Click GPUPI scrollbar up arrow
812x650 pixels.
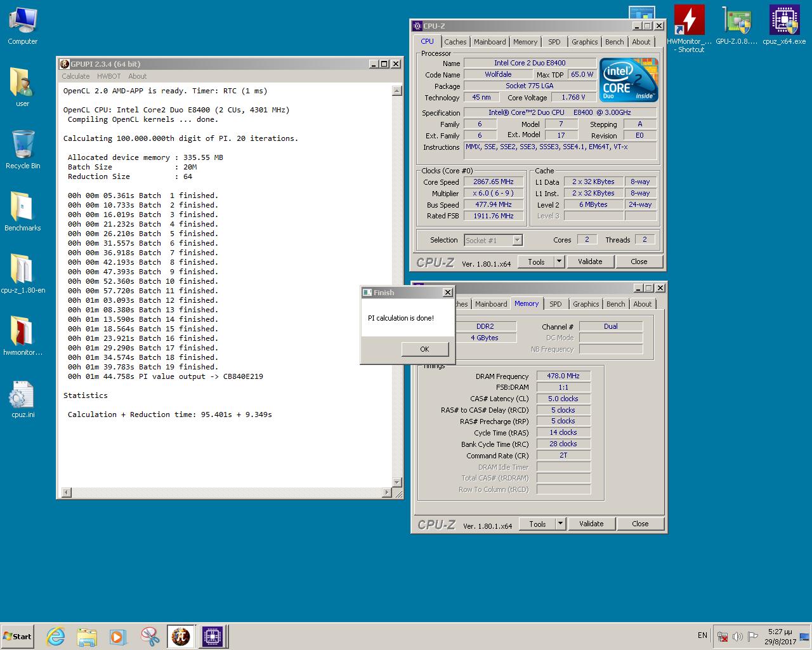click(x=397, y=91)
